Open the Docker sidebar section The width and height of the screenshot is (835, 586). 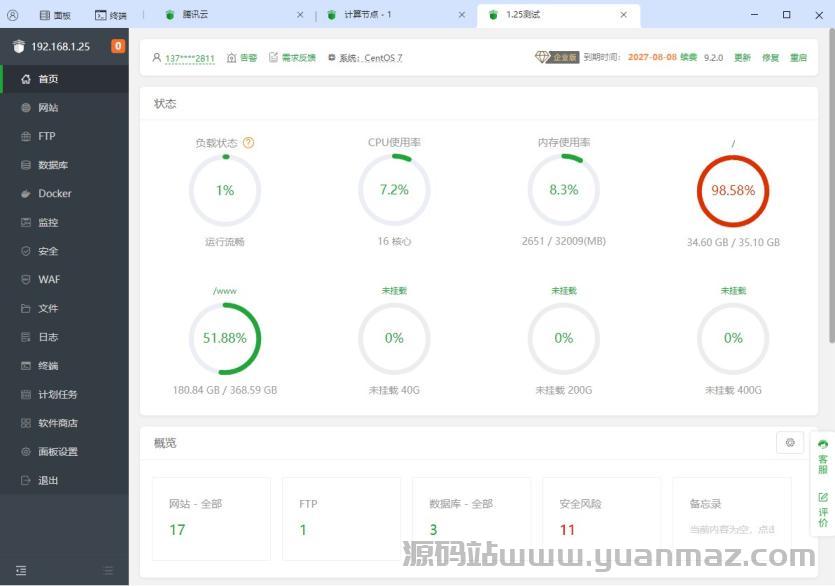click(64, 194)
